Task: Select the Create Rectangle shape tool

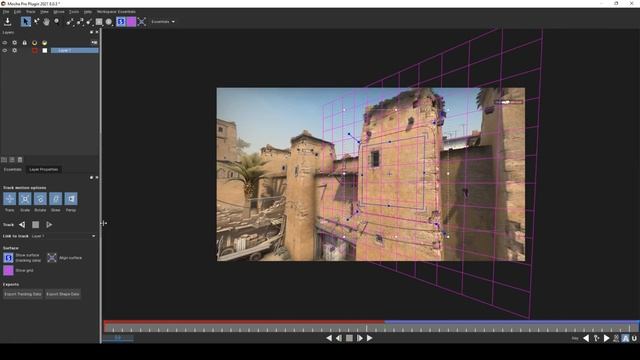Action: 99,22
